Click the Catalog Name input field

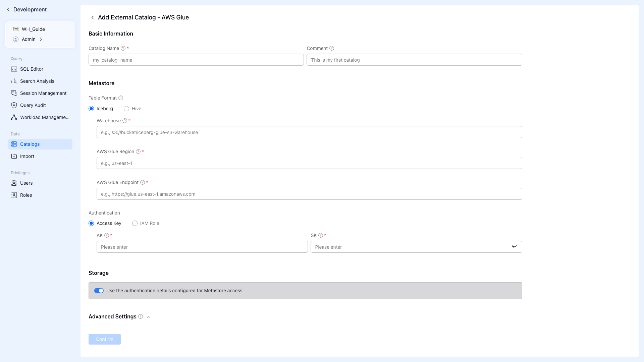[196, 60]
